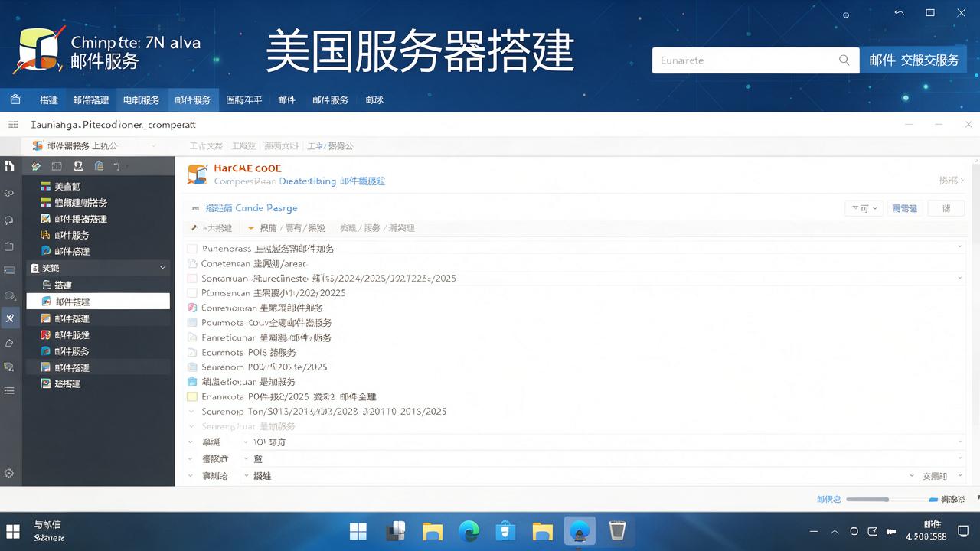Image resolution: width=980 pixels, height=551 pixels.
Task: Click the HarCHE cooE logo icon
Action: pos(198,174)
